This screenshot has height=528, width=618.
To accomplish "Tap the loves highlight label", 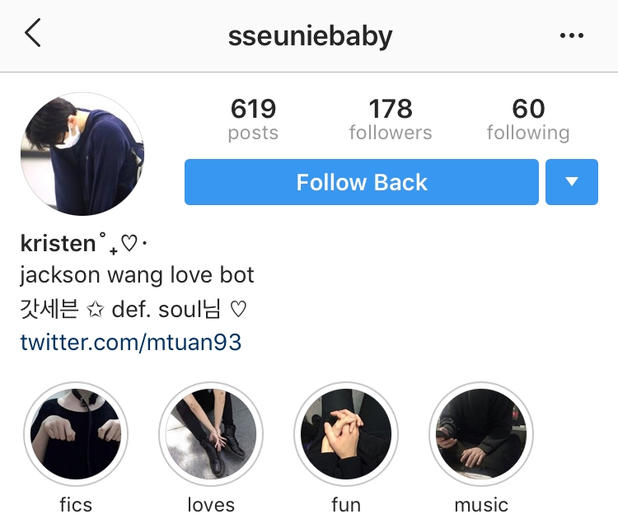I will point(211,505).
